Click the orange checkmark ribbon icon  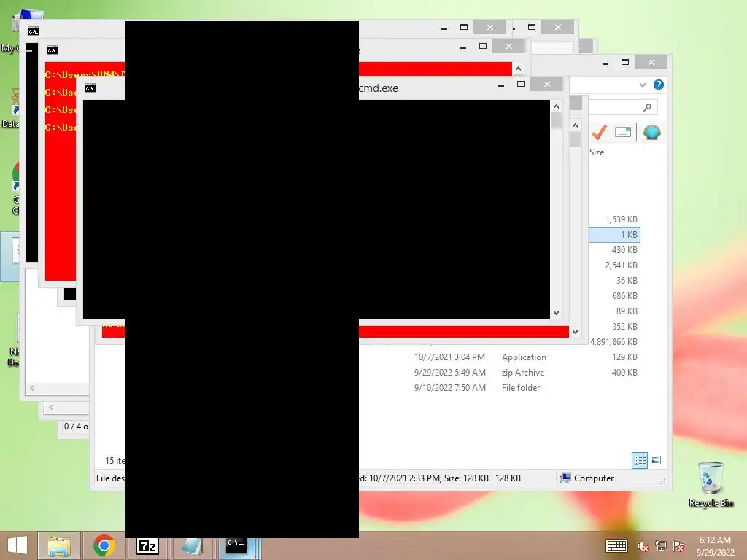click(x=599, y=132)
